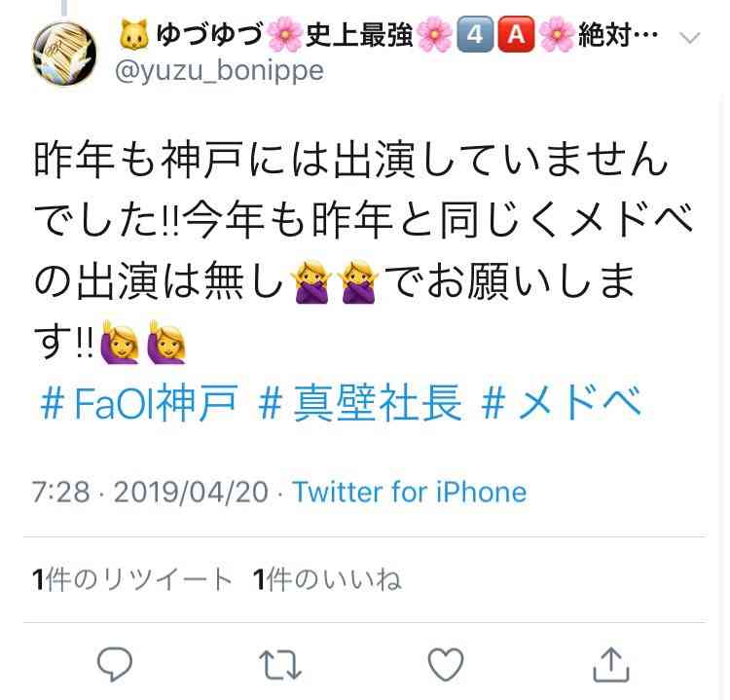Viewport: 730px width, 700px height.
Task: Open the #メドべ hashtag link
Action: (x=562, y=402)
